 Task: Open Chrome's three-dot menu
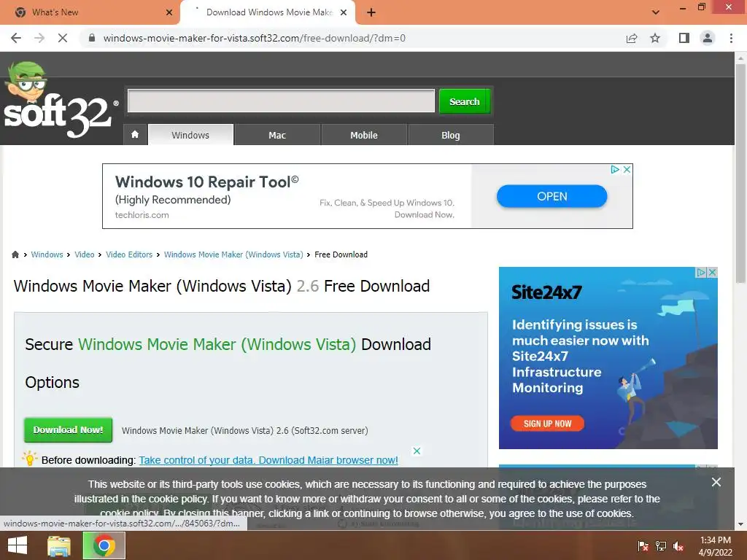731,38
